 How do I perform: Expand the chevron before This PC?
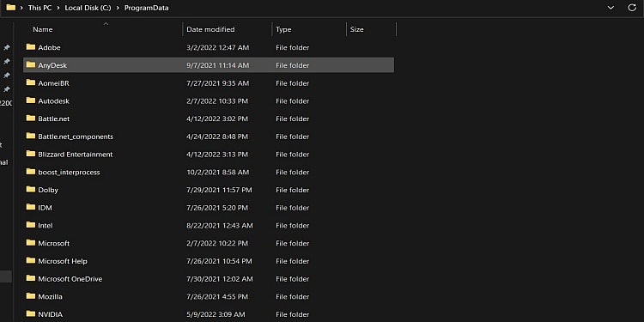point(21,8)
